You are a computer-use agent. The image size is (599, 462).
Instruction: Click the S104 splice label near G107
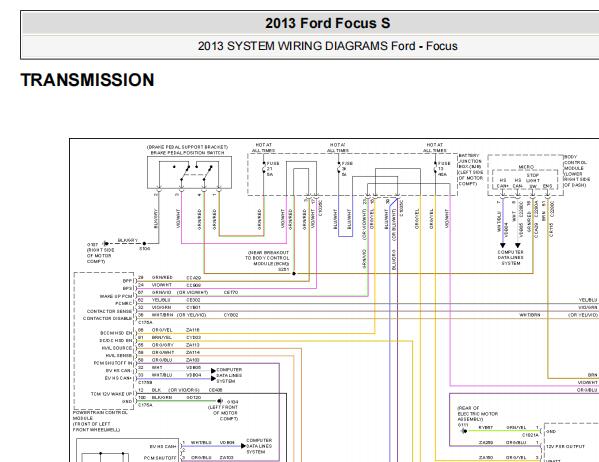coord(144,248)
